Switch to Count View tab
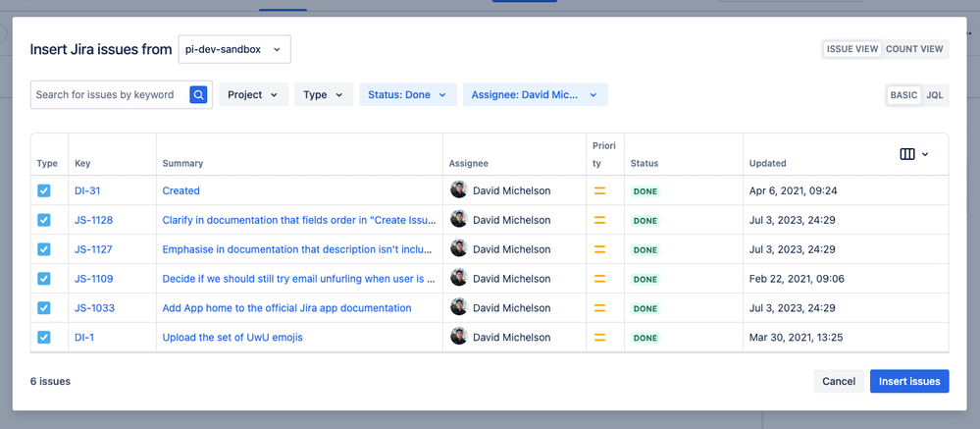This screenshot has height=429, width=980. (914, 49)
